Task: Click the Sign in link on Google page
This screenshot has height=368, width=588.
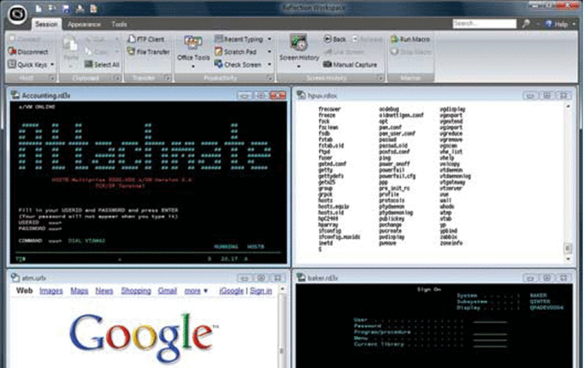Action: pyautogui.click(x=261, y=291)
